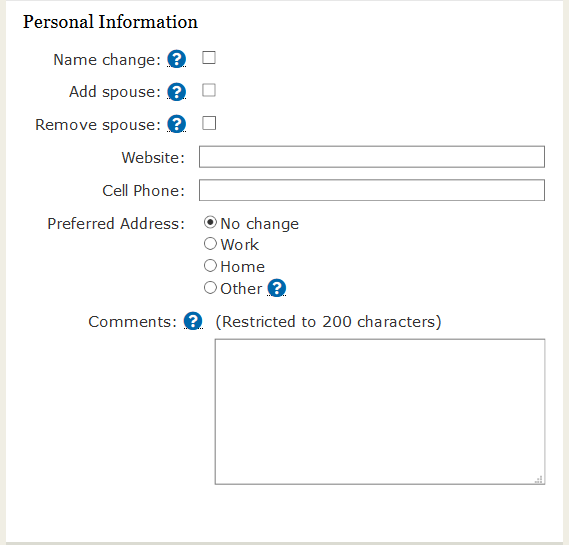Screen dimensions: 569x545
Task: Click into the Cell Phone field
Action: [x=372, y=190]
